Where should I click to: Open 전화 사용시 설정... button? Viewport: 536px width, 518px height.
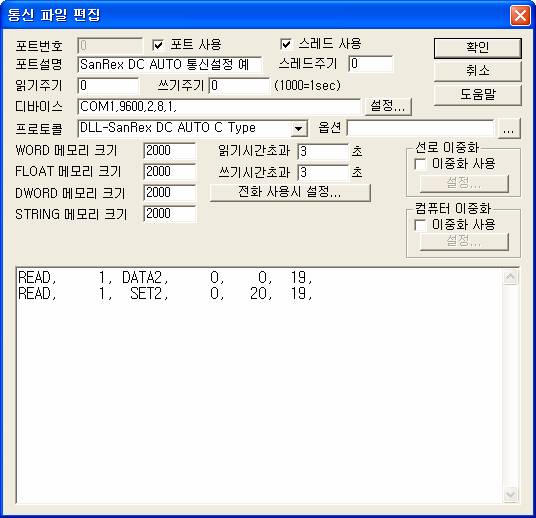[290, 192]
